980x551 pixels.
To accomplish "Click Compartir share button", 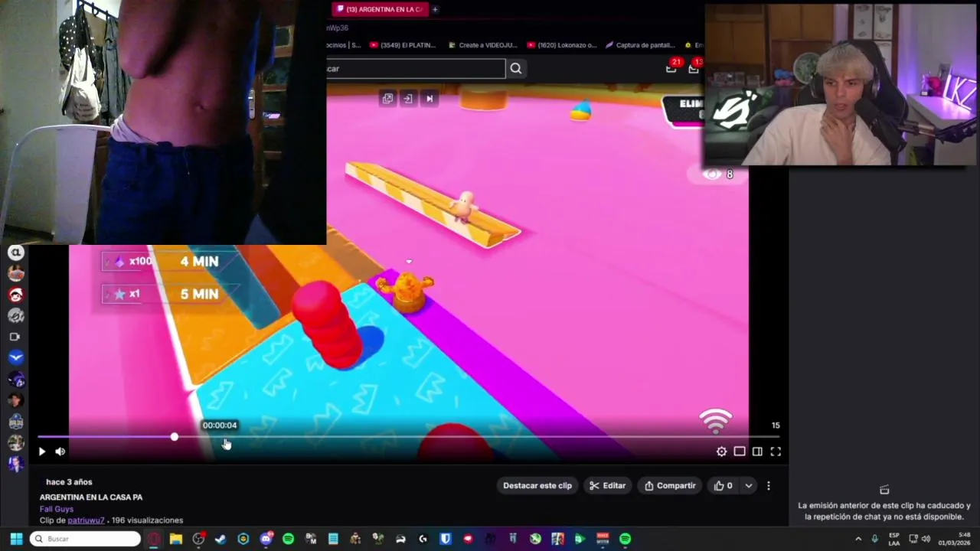I will pos(670,485).
